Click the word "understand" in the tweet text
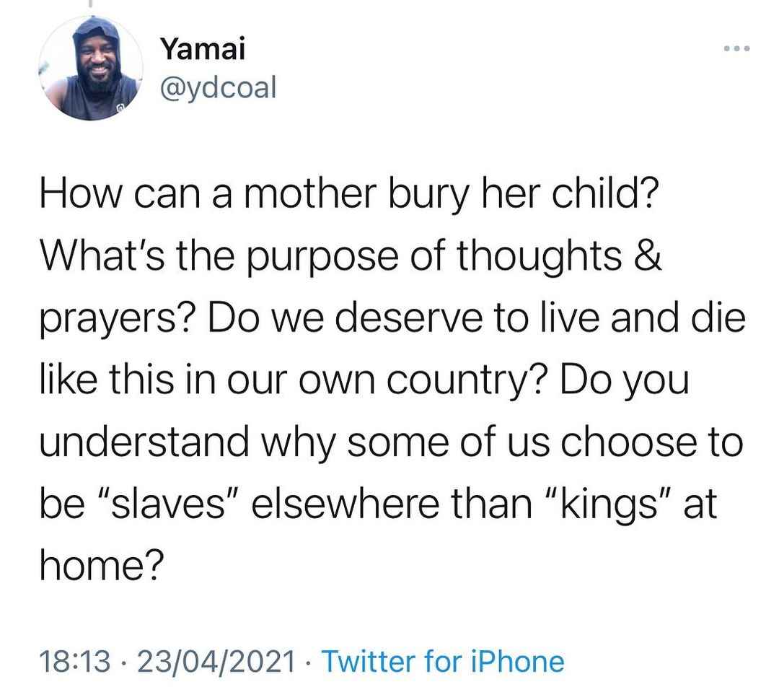The image size is (779, 700). point(144,442)
